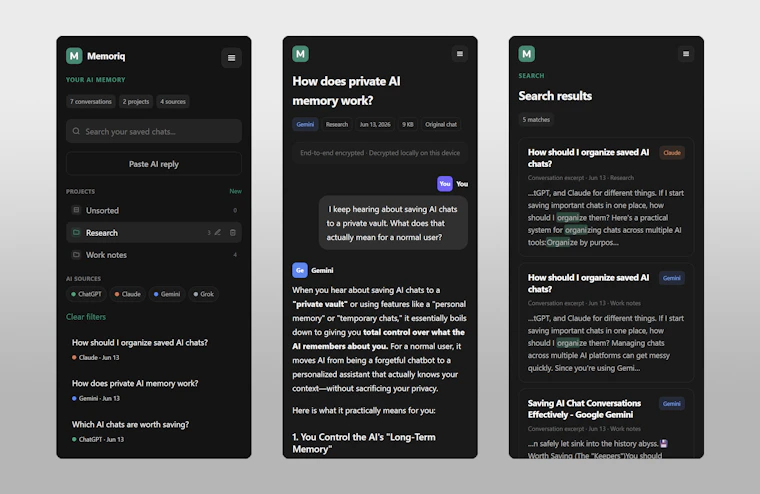Click the End-to-end encrypted notice
Screen dimensions: 760x494
[380, 153]
